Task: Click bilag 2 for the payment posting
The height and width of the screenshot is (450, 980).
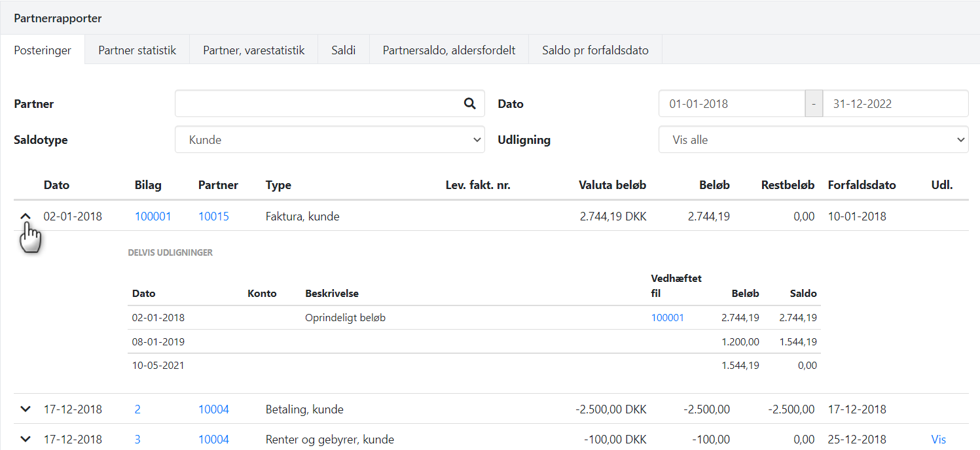Action: click(x=137, y=409)
